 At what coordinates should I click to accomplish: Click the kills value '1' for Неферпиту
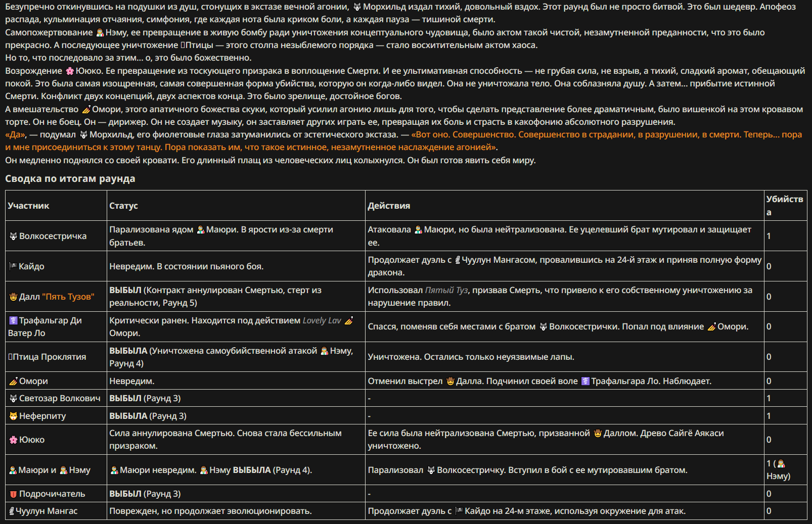[x=769, y=416]
